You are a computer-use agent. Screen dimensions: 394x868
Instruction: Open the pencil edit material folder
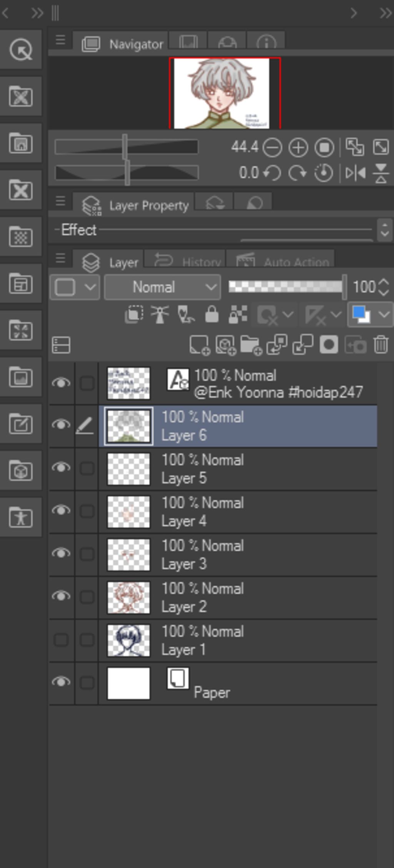[21, 424]
